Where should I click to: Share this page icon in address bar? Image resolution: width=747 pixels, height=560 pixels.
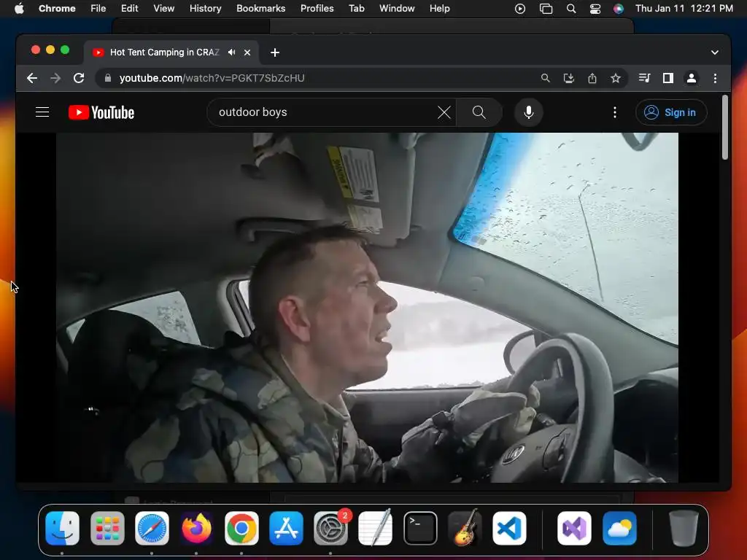592,78
